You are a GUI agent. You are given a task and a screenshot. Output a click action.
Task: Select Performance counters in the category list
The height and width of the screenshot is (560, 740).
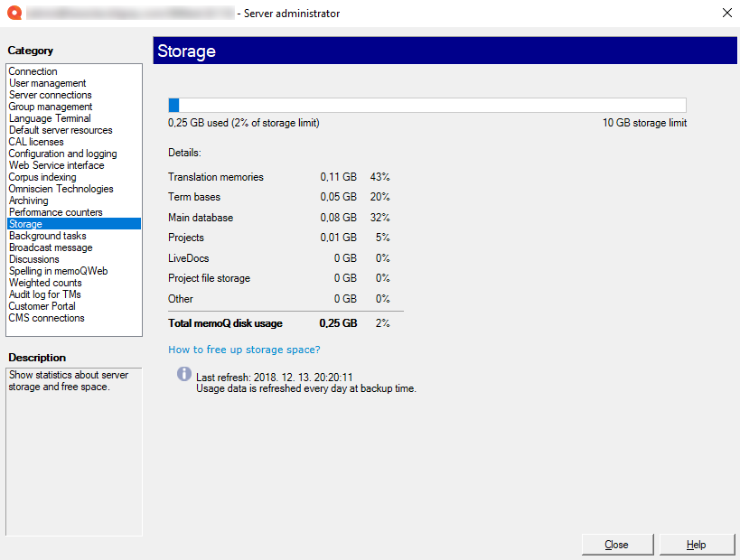pyautogui.click(x=55, y=211)
